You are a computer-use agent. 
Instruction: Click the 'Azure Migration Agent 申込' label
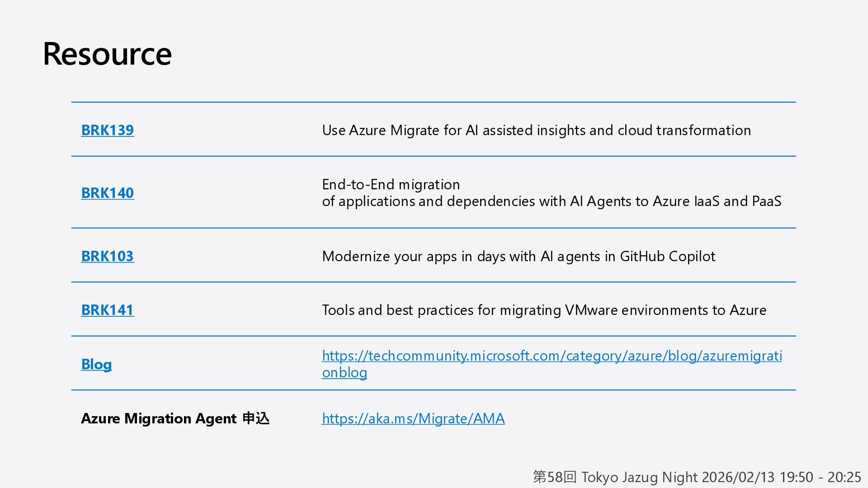(175, 418)
